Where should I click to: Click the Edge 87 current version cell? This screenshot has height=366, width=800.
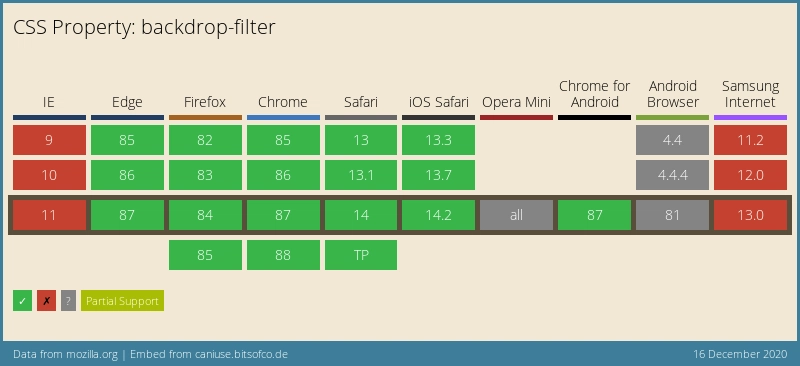(x=127, y=215)
